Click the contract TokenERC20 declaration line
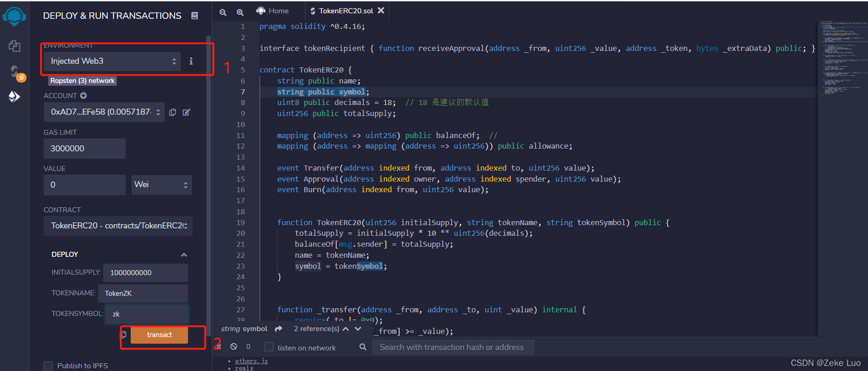Screen dimensions: 868x371 point(306,70)
